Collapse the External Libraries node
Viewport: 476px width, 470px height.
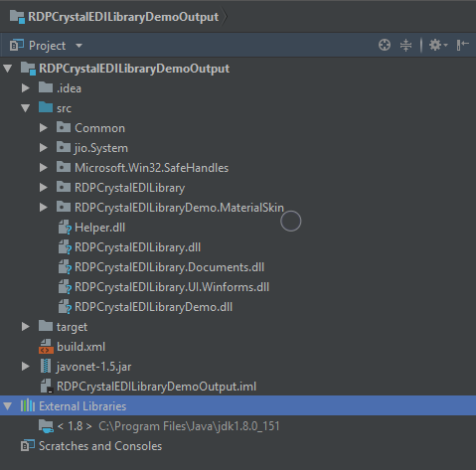(x=8, y=406)
